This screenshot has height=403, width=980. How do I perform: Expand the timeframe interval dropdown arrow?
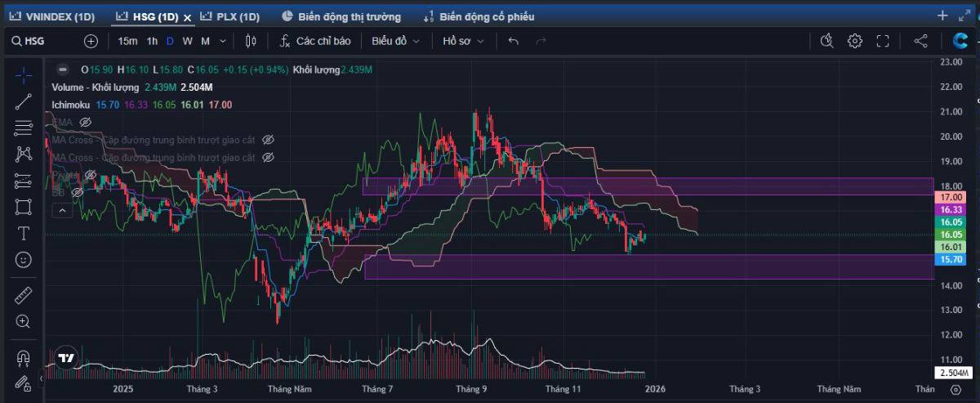click(224, 41)
